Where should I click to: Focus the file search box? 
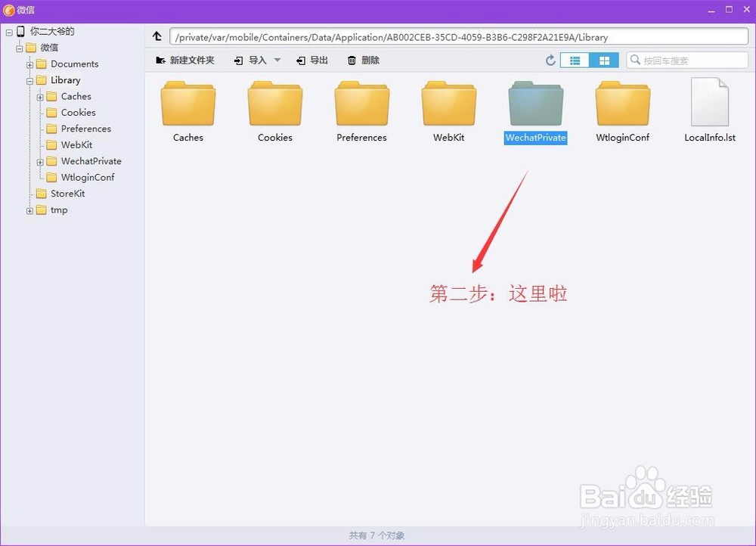[687, 60]
